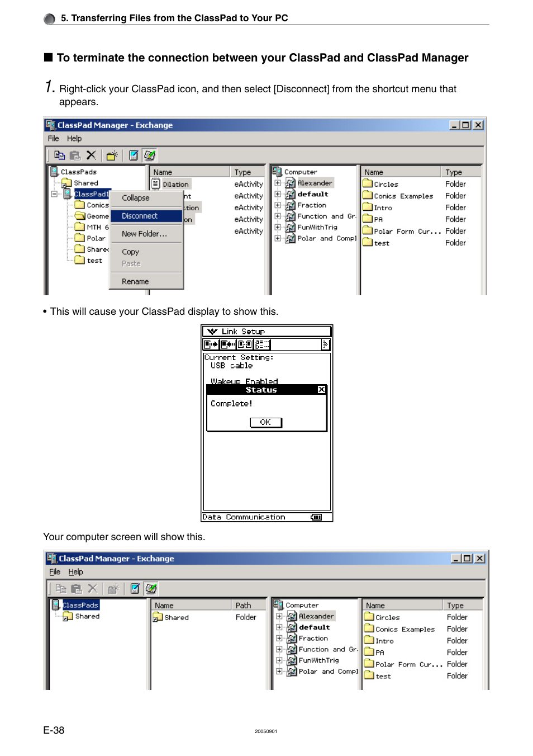Click the receive-data icon in the Link Setup toolbar

[228, 344]
